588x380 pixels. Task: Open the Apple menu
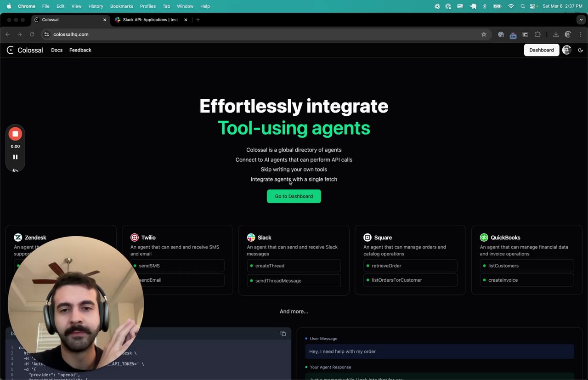pyautogui.click(x=9, y=6)
